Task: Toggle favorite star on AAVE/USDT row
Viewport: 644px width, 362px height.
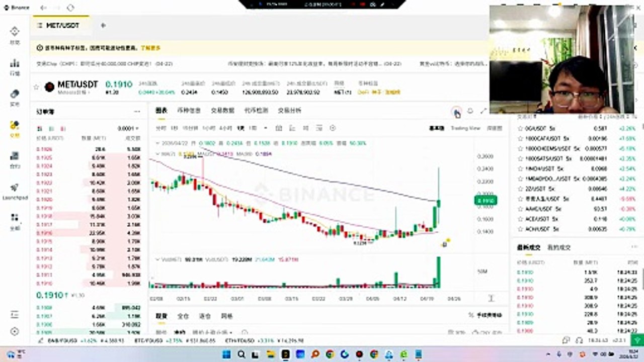Action: (x=520, y=209)
